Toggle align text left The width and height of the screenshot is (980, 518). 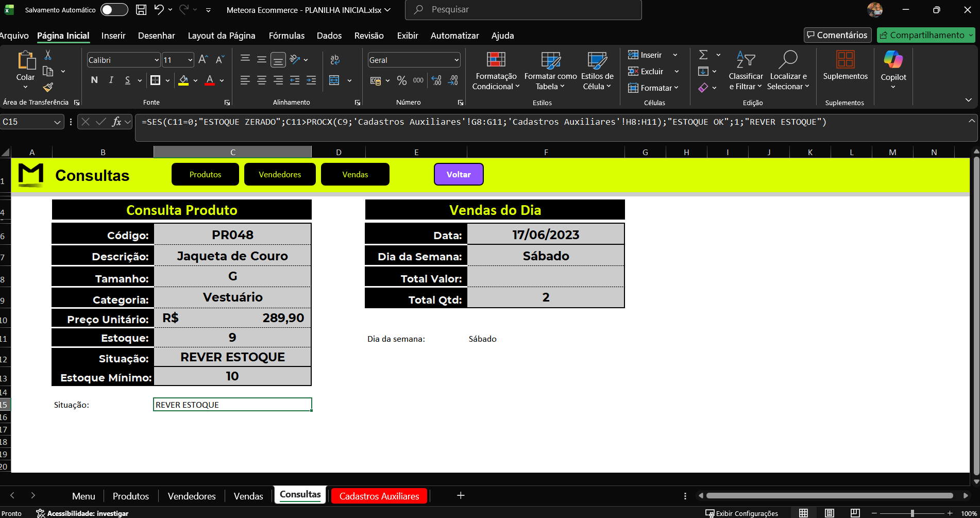tap(245, 80)
